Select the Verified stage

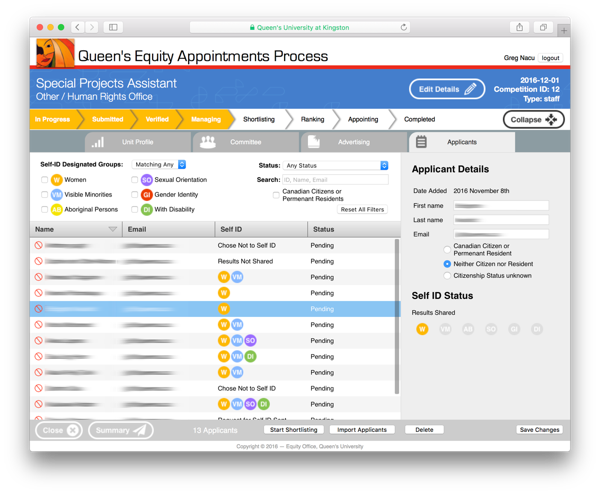pos(157,119)
